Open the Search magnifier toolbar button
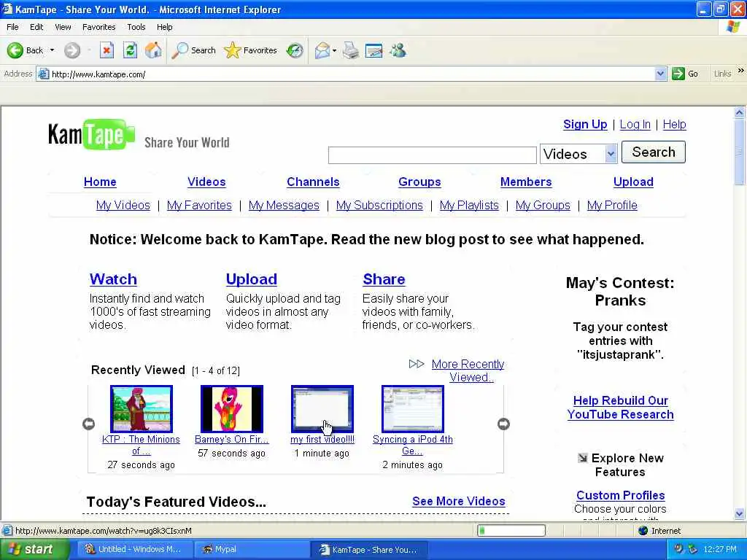Image resolution: width=747 pixels, height=560 pixels. point(193,50)
